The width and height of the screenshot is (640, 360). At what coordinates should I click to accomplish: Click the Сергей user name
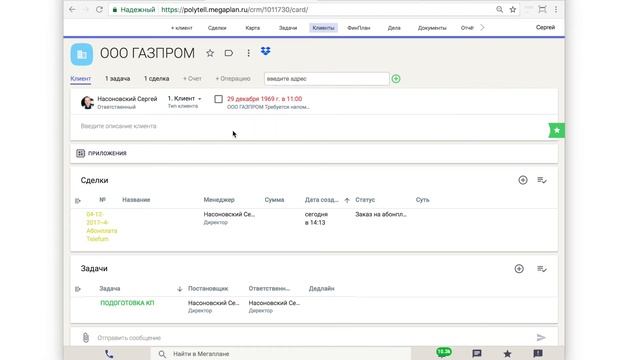click(x=545, y=27)
